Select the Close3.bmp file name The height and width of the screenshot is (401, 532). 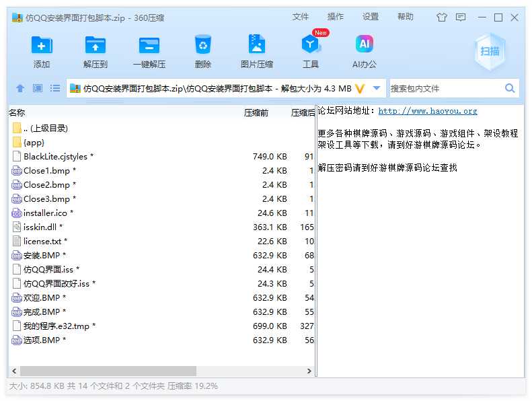point(47,198)
